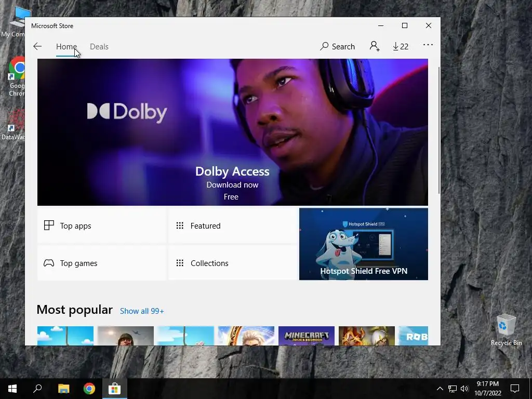The height and width of the screenshot is (399, 532).
Task: Click the Top games controller icon
Action: click(49, 263)
